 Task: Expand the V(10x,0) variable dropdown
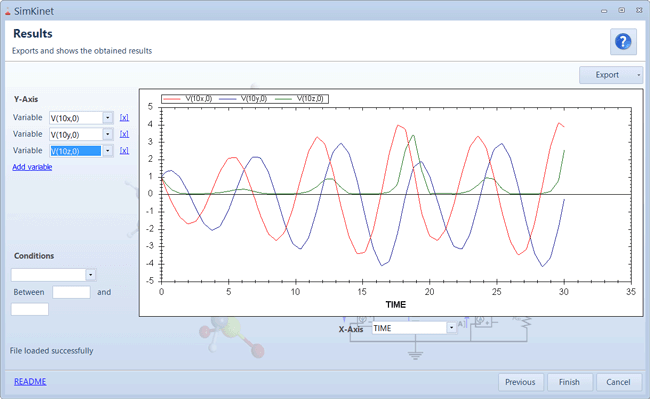[108, 118]
